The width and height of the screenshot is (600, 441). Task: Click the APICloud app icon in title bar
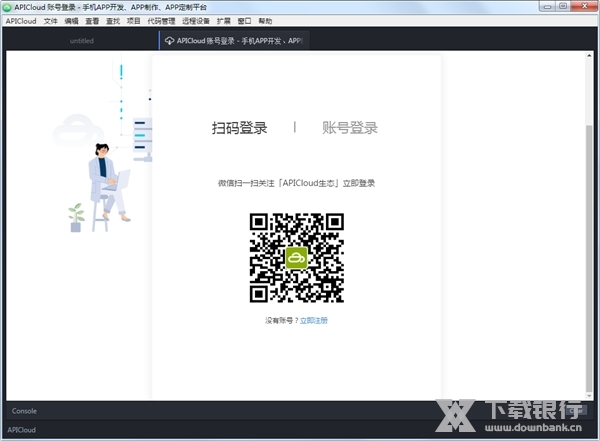pyautogui.click(x=7, y=7)
